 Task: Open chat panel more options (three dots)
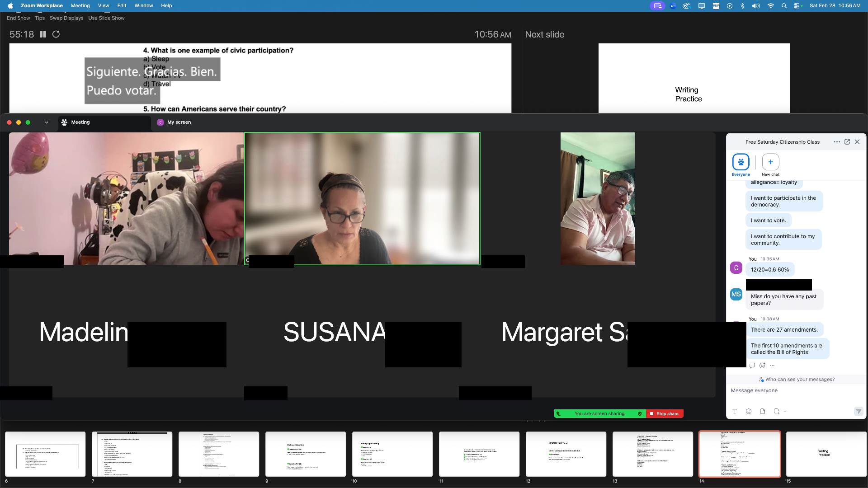837,142
